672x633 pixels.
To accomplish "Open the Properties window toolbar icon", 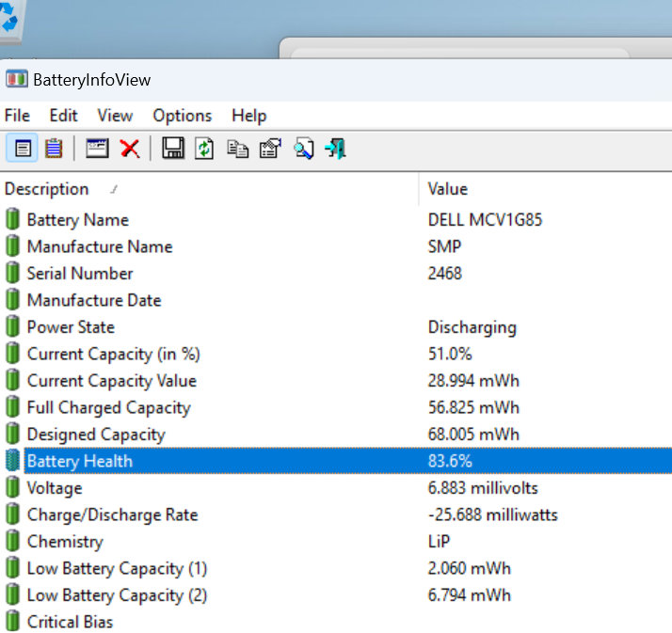I will click(x=97, y=149).
